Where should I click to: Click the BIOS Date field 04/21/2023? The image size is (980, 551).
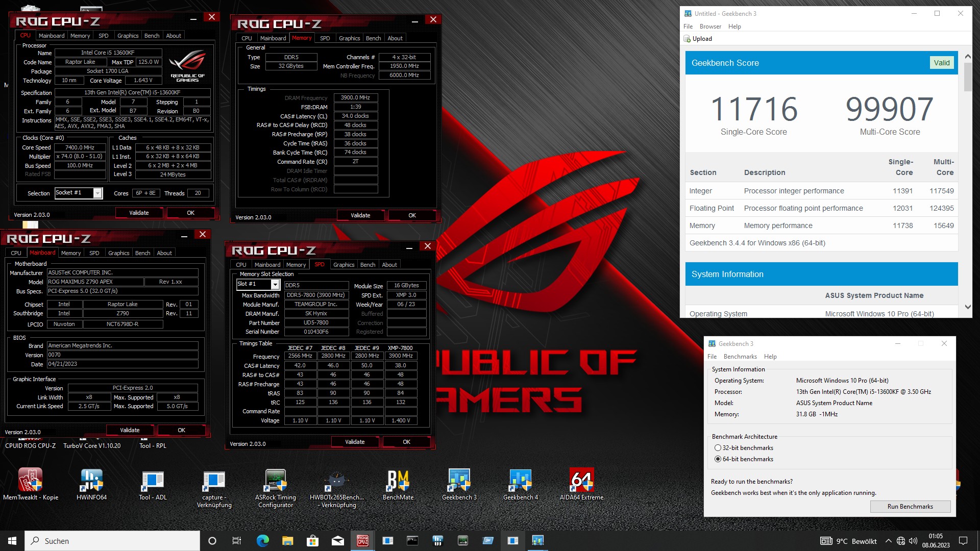click(122, 364)
